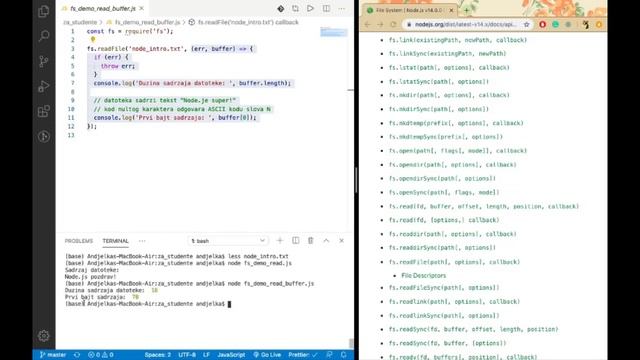Change the UTF-8 encoding in the status bar
This screenshot has width=640, height=360.
tap(187, 355)
